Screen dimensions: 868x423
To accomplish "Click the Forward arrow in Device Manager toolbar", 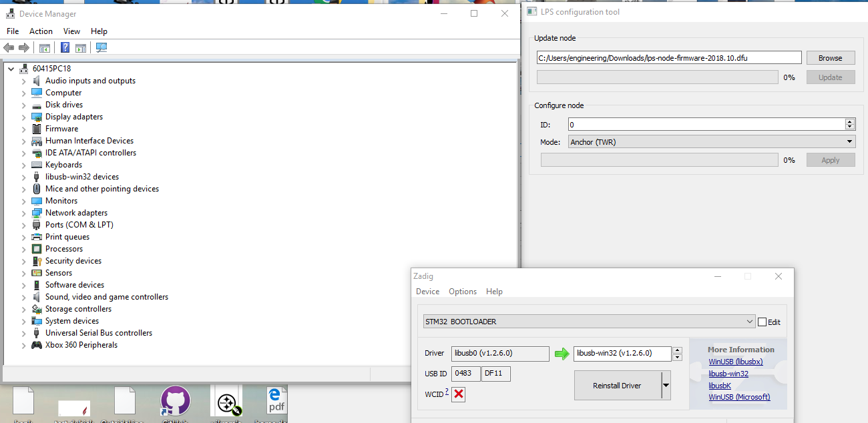I will coord(24,48).
